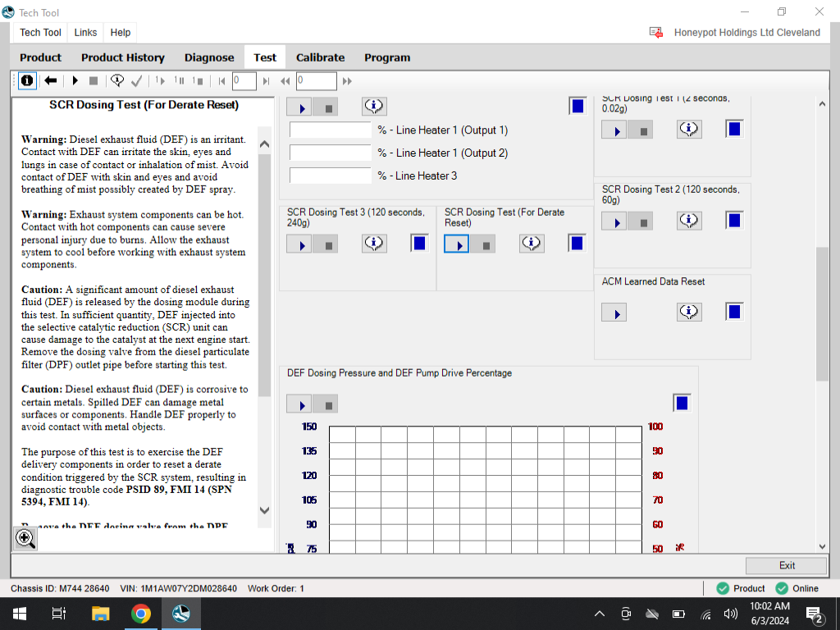Click the Line Heater 3 percentage field
The image size is (840, 630).
(x=331, y=176)
